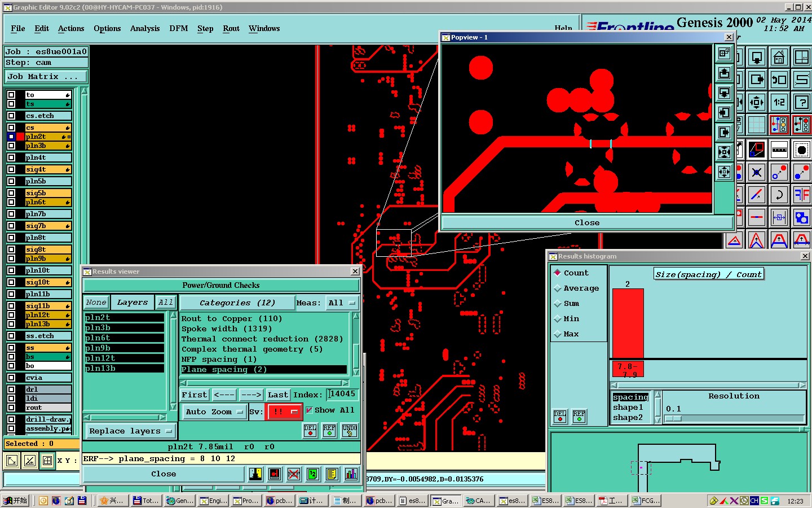Click the Windows Start button in taskbar

click(x=15, y=501)
